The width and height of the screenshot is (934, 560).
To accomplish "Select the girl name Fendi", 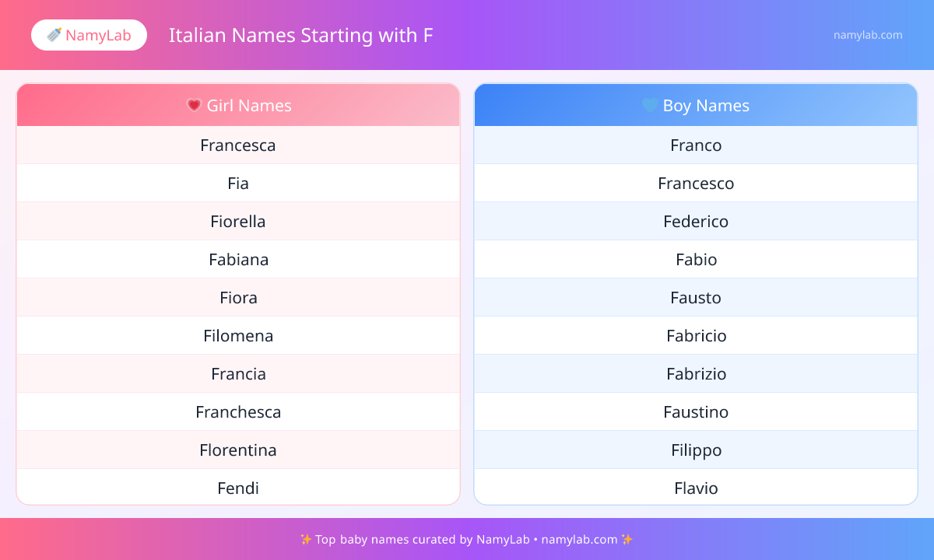I will pyautogui.click(x=238, y=488).
